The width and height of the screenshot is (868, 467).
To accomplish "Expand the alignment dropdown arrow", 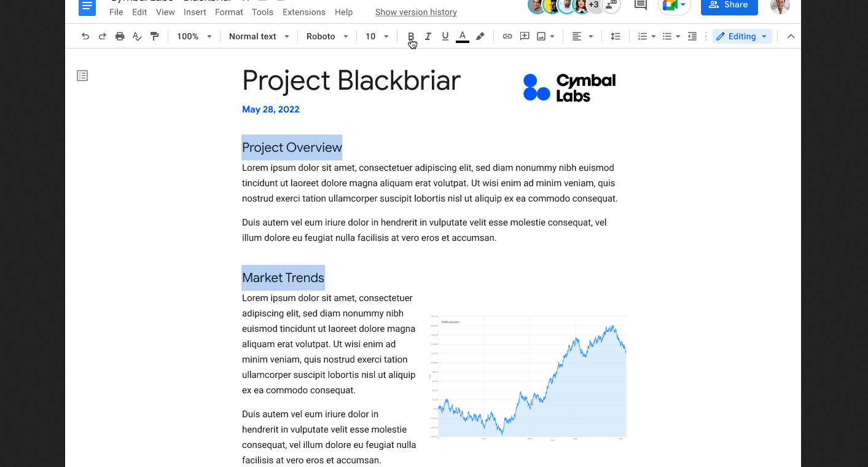I will [591, 36].
